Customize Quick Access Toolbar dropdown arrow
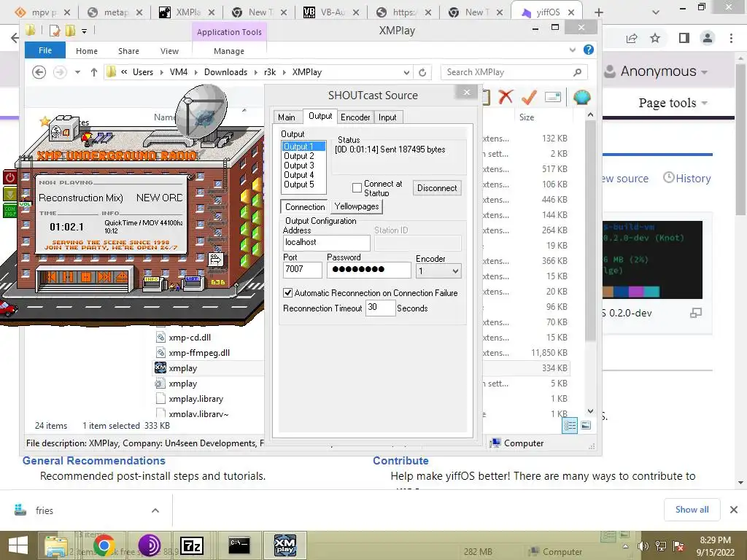 click(x=84, y=31)
